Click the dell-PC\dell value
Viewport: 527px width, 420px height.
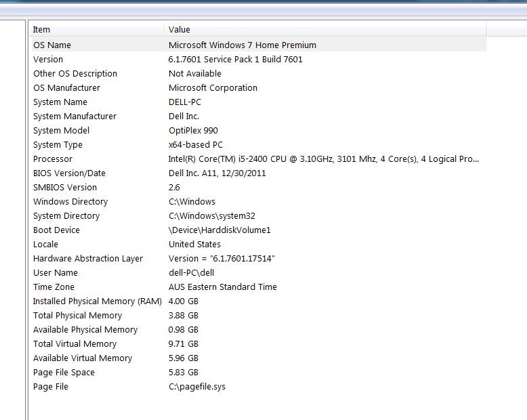(x=191, y=273)
